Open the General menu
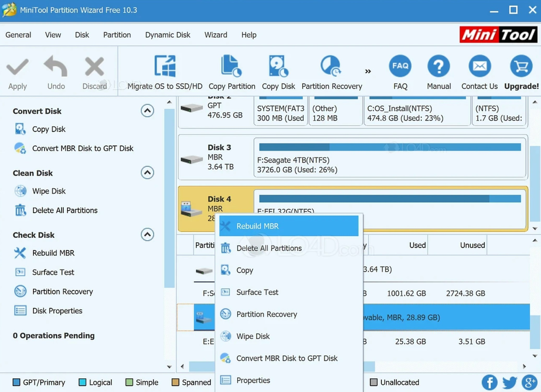541x392 pixels. point(18,35)
